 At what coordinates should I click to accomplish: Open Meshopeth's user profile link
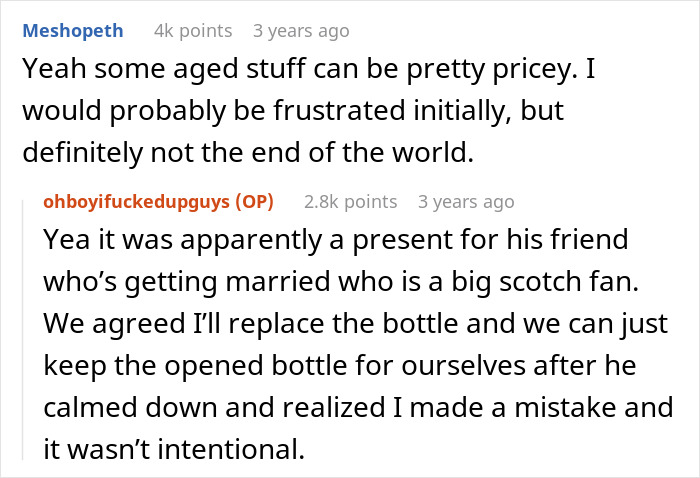pyautogui.click(x=73, y=30)
